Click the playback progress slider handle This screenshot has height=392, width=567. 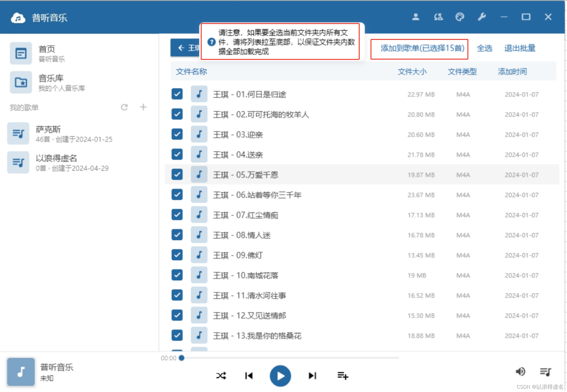[182, 358]
